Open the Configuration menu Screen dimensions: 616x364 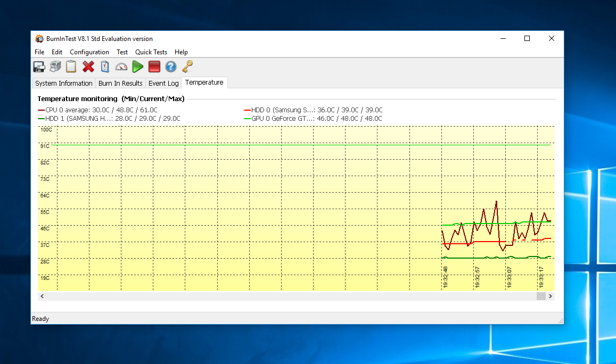(x=89, y=52)
